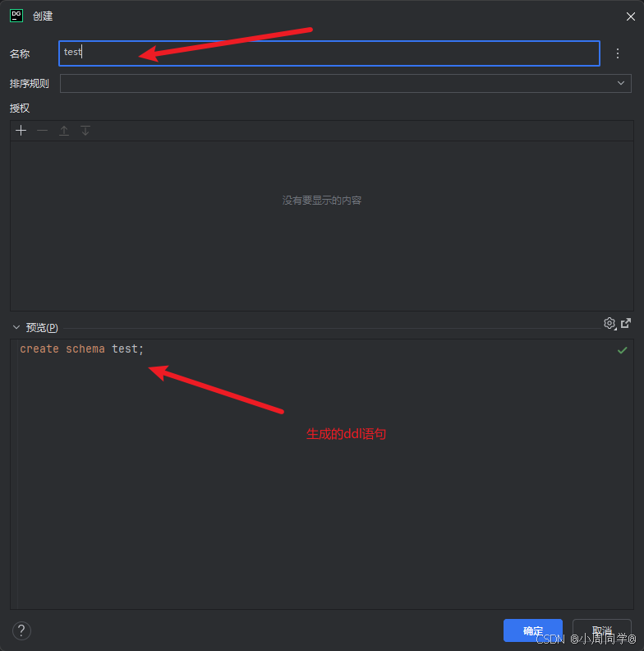Click the 没有要显示的内容 empty message

(321, 201)
